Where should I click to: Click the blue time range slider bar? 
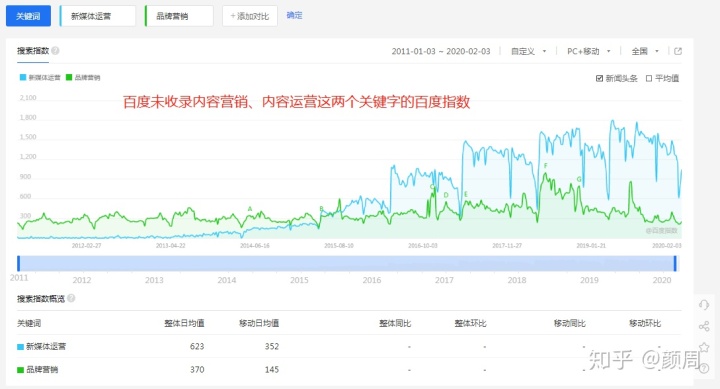[347, 264]
